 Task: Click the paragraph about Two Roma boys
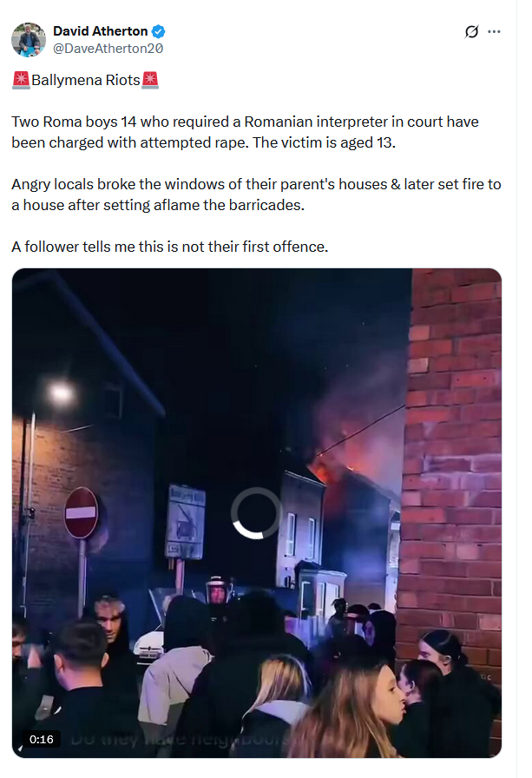pos(245,132)
